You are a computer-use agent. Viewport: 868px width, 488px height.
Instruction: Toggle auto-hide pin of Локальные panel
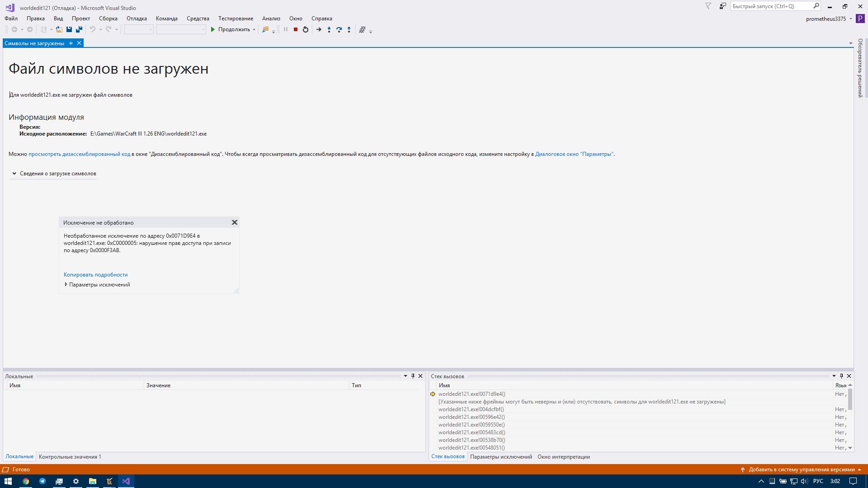tap(413, 376)
